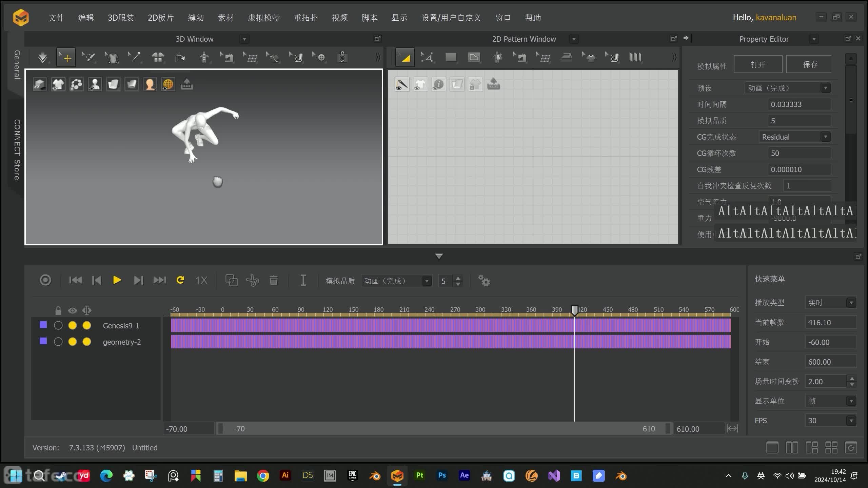Click the globe environment icon in 3D view
The image size is (868, 488).
(168, 84)
